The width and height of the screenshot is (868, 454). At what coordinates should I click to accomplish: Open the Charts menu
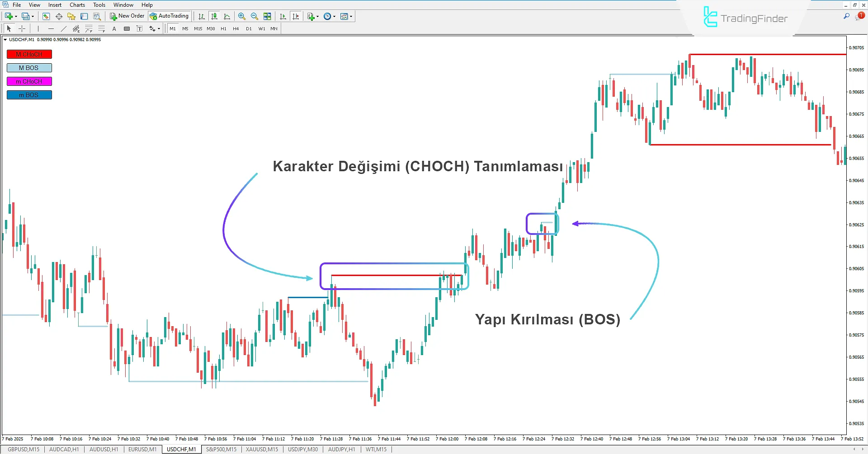pos(77,5)
